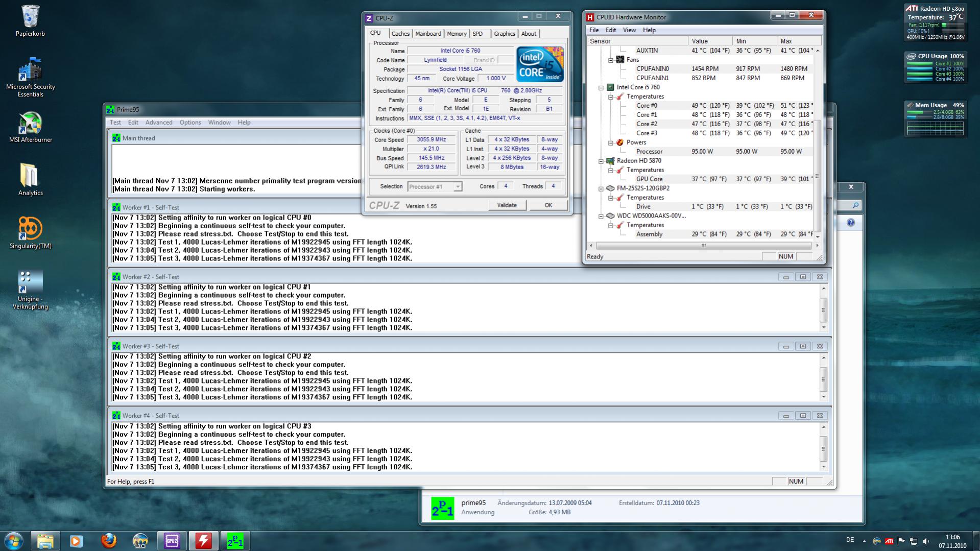Click the Windows Start orb
The height and width of the screenshot is (551, 980).
[x=13, y=541]
